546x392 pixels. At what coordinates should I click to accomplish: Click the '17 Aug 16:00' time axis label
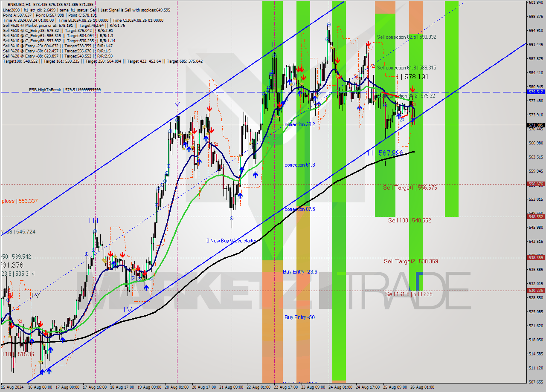point(95,387)
